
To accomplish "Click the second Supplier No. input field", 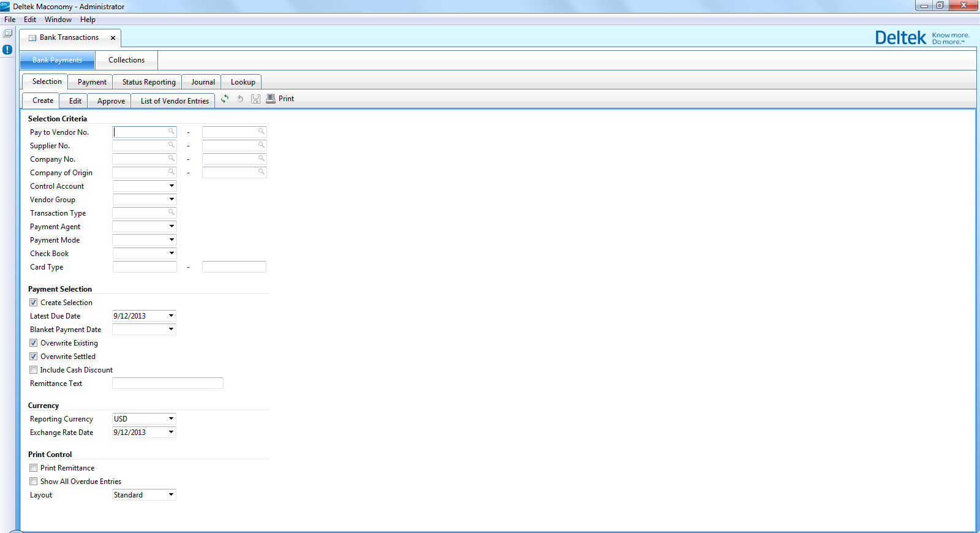I will [x=234, y=145].
